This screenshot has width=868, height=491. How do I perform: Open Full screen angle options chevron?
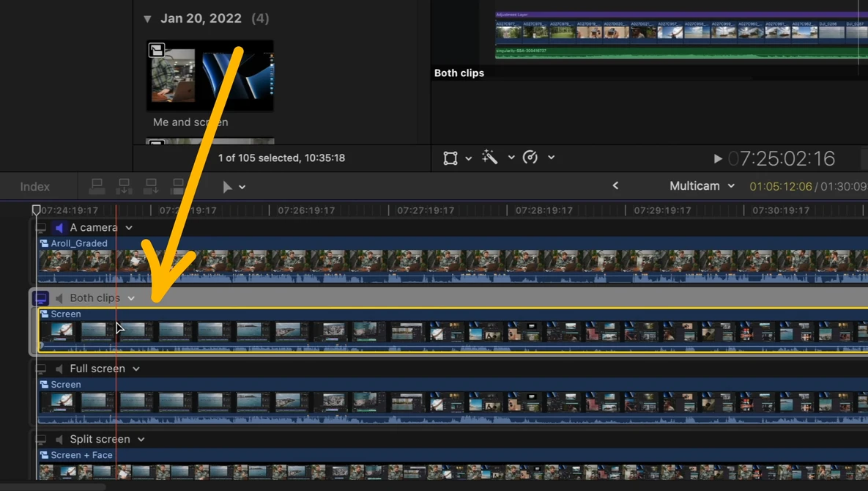tap(136, 369)
